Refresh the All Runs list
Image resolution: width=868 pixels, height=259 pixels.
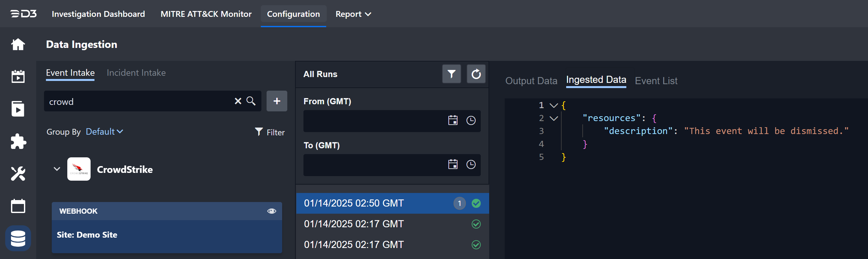click(x=476, y=74)
